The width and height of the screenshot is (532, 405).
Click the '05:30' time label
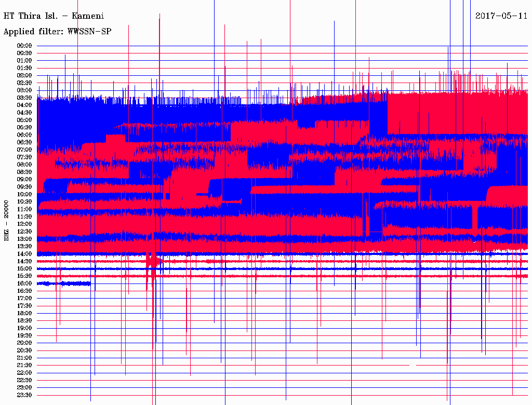tap(24, 128)
